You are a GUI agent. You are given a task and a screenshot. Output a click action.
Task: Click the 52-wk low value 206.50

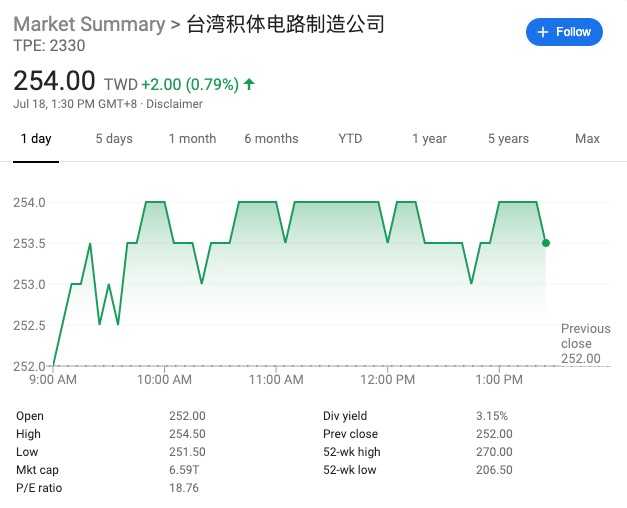coord(494,470)
